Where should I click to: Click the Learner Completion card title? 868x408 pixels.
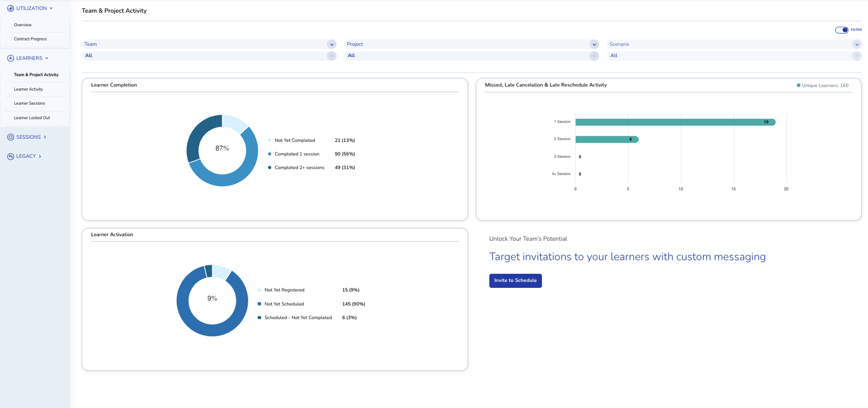tap(114, 85)
